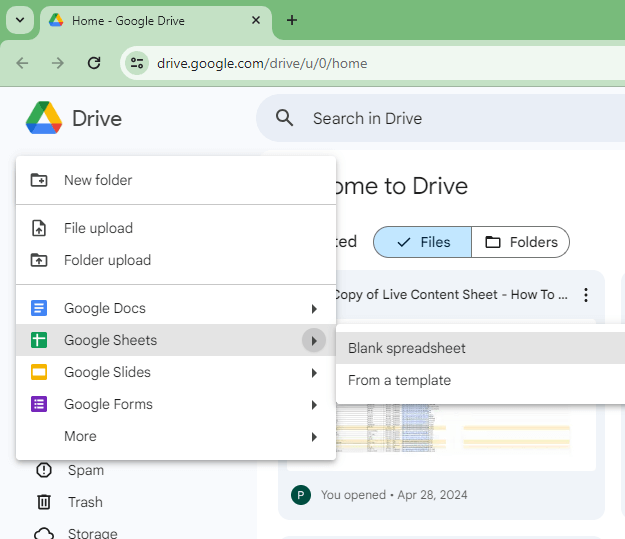Choose New folder from the menu
The image size is (625, 539).
point(176,180)
